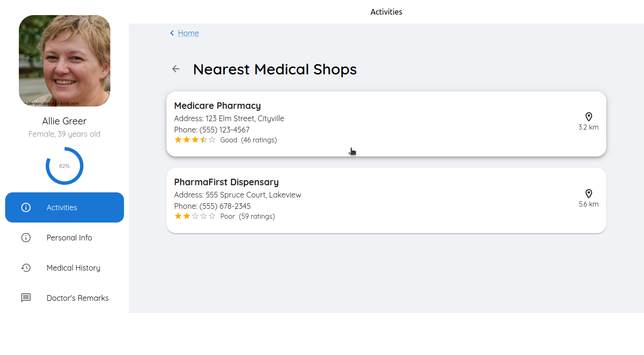Click the chevron icon before Home
This screenshot has width=644, height=355.
coord(172,33)
